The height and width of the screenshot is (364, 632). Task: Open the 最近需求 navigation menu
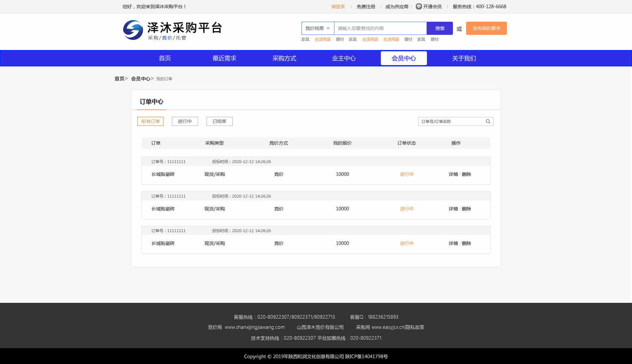coord(224,58)
